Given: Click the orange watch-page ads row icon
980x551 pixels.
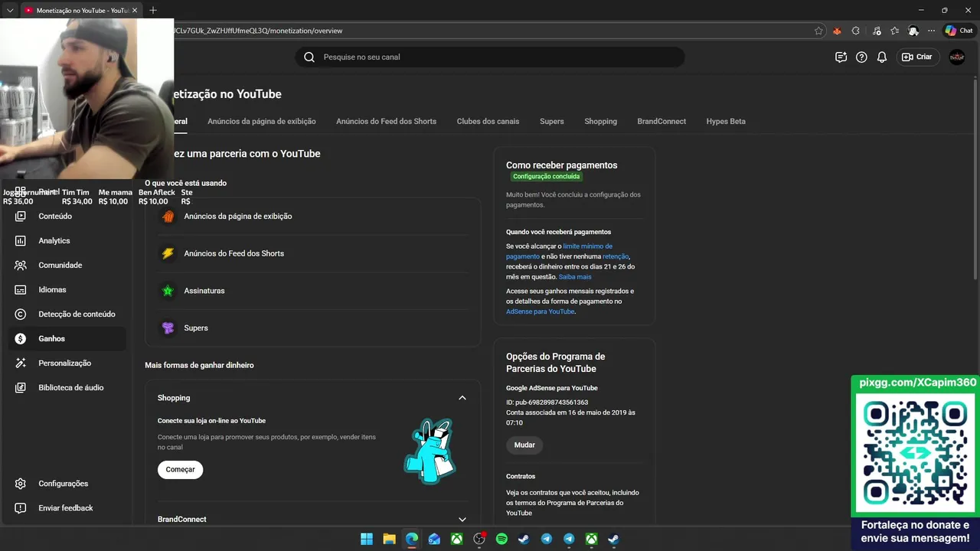Looking at the screenshot, I should [168, 217].
